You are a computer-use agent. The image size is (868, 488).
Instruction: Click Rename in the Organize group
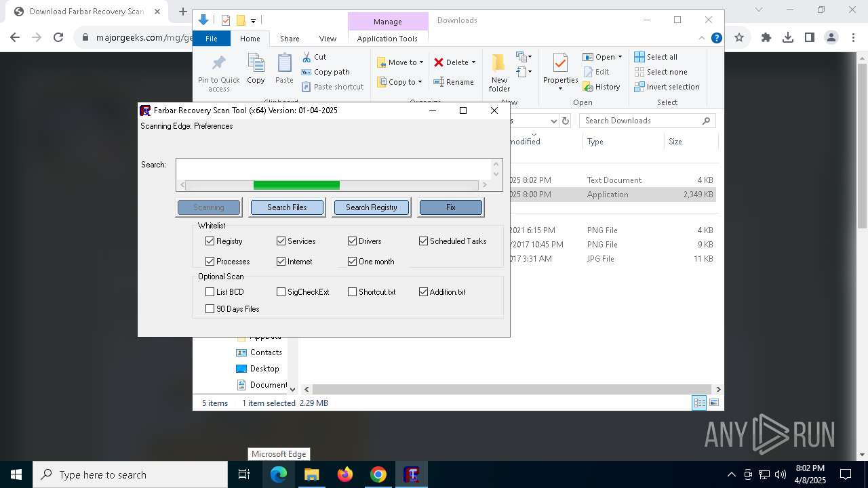click(454, 82)
